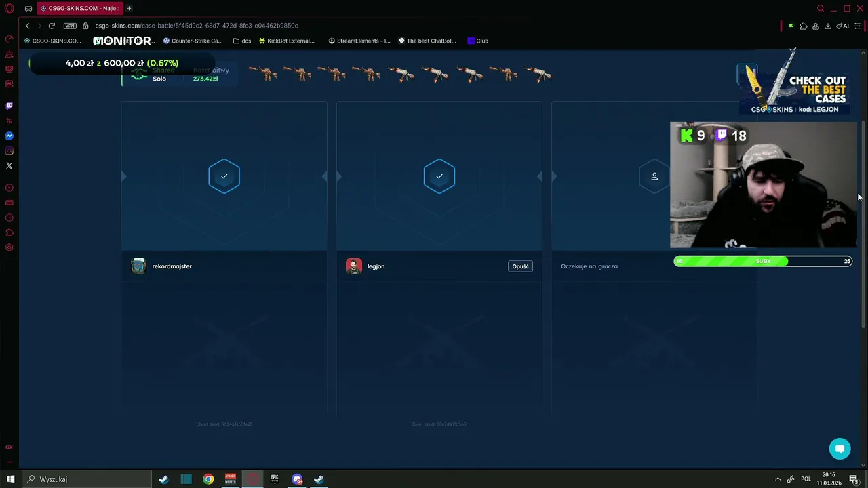This screenshot has width=868, height=488.
Task: Open the StreamElements bookmark
Action: (359, 41)
